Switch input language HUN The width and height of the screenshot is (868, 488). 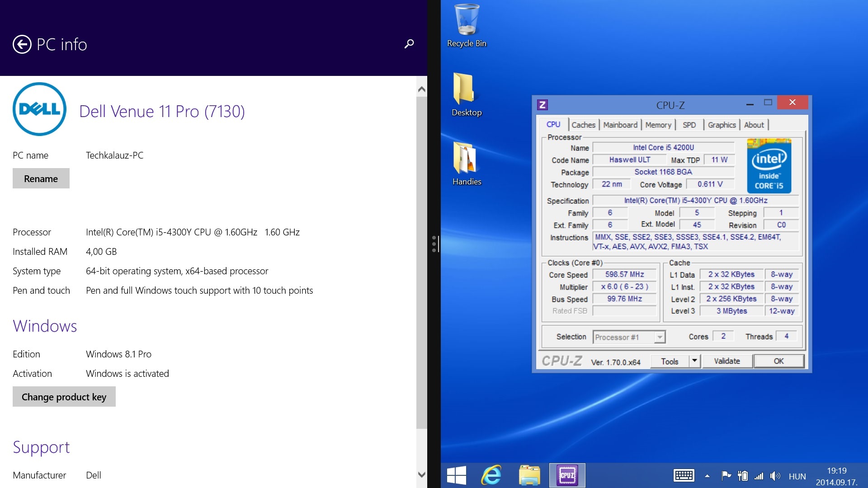tap(797, 476)
